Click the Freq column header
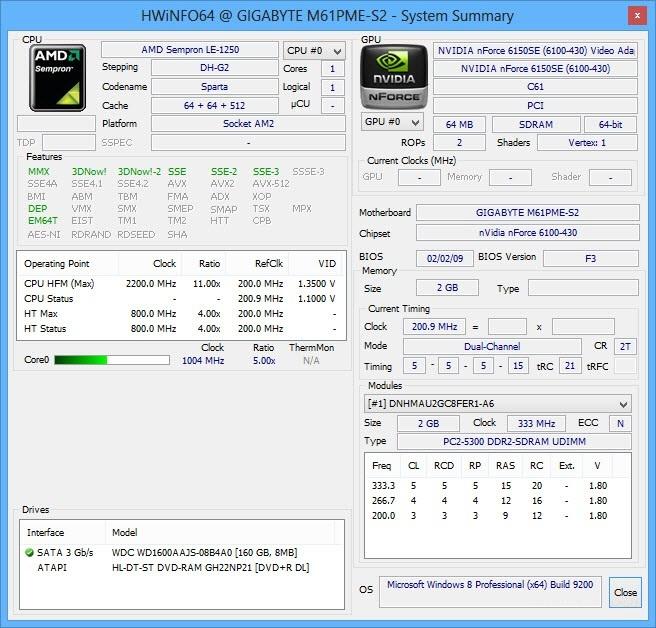Screen dimensions: 656x628 (382, 466)
